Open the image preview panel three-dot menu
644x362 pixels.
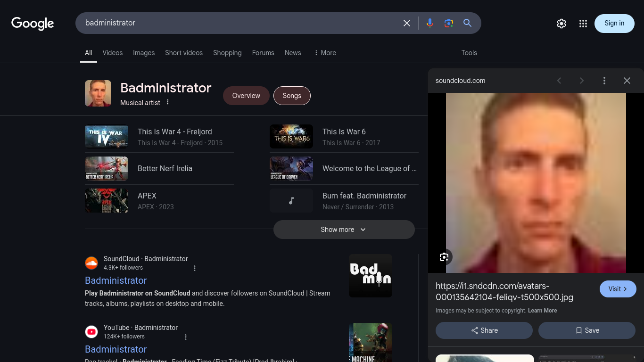click(x=604, y=81)
